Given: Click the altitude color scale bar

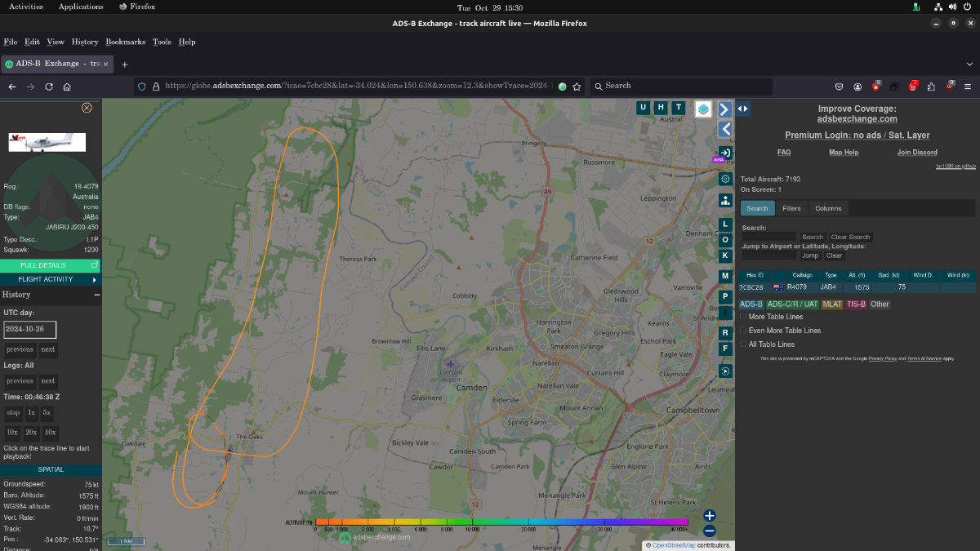Looking at the screenshot, I should [501, 522].
